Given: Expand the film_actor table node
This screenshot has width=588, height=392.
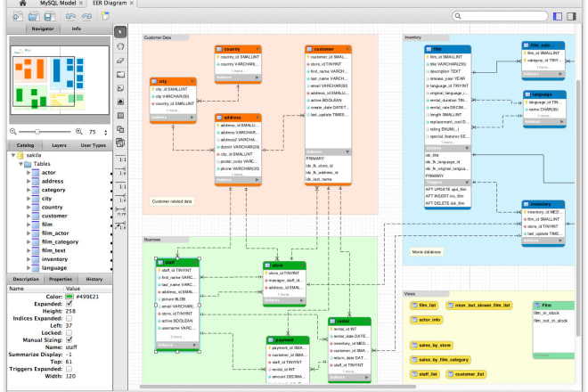Looking at the screenshot, I should (29, 233).
